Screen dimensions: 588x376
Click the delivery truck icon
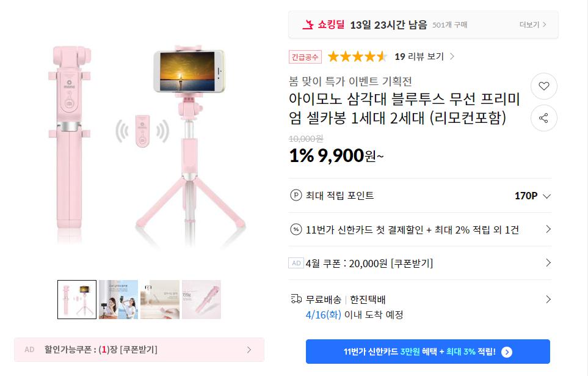tap(296, 299)
